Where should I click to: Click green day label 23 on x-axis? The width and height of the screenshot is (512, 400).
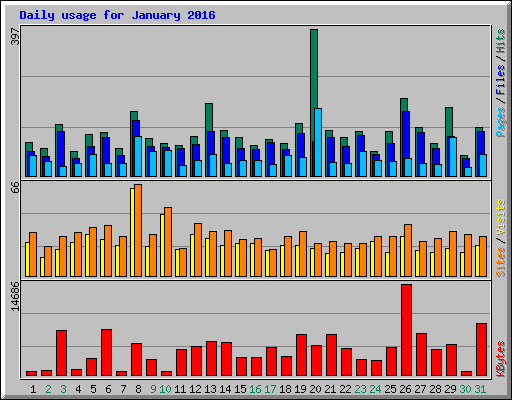tap(360, 389)
